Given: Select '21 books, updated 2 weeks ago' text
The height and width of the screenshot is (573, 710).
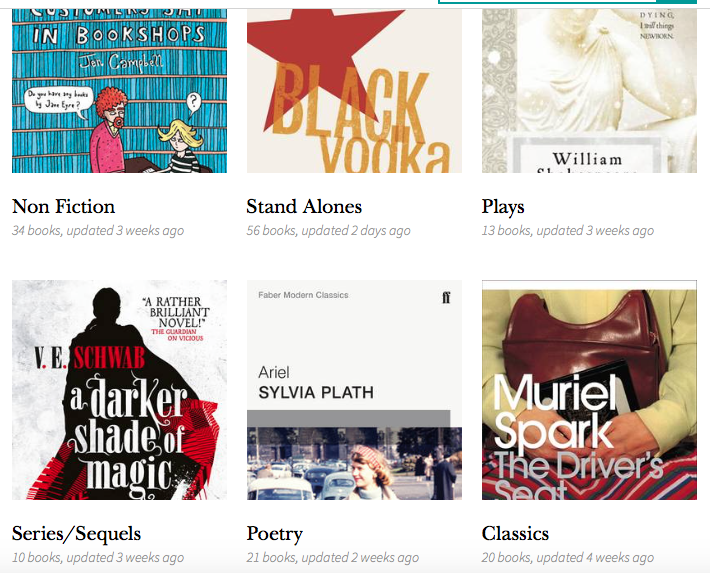Looking at the screenshot, I should point(332,557).
